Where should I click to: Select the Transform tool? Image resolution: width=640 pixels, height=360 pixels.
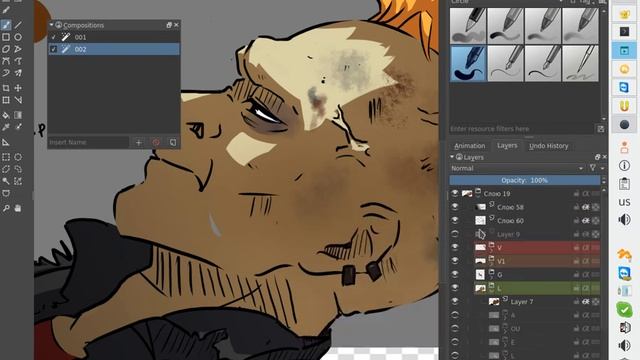pos(6,100)
